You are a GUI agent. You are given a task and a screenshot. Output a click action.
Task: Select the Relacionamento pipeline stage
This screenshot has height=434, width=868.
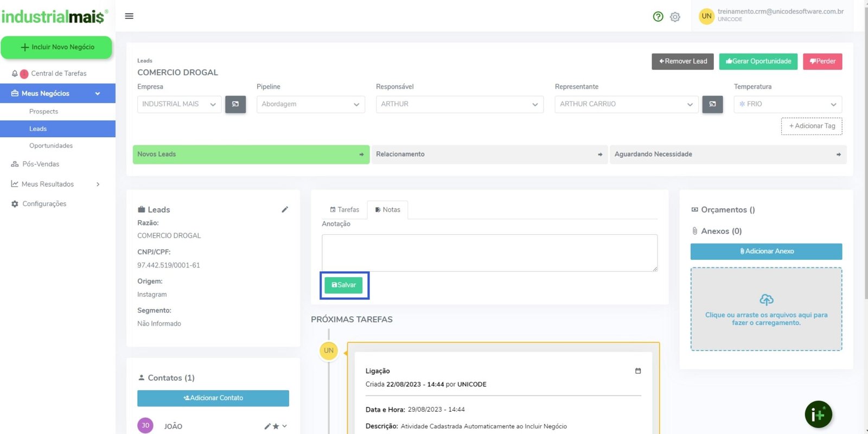[x=489, y=155]
